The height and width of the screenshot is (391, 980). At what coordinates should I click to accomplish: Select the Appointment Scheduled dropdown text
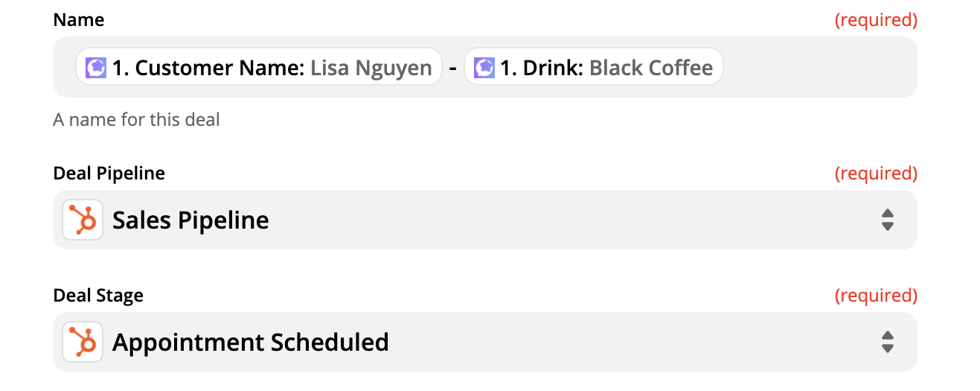click(x=251, y=343)
